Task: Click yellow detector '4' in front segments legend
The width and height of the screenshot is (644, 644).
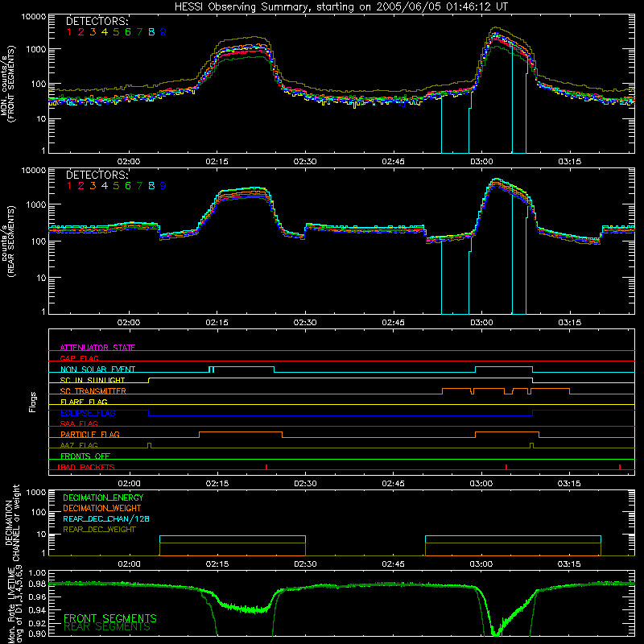Action: pyautogui.click(x=105, y=32)
